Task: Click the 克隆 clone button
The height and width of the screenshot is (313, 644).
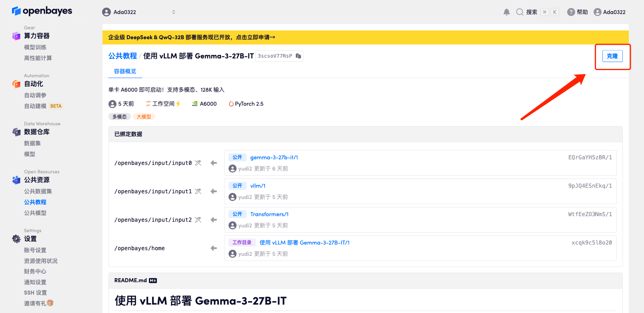Action: pos(612,56)
